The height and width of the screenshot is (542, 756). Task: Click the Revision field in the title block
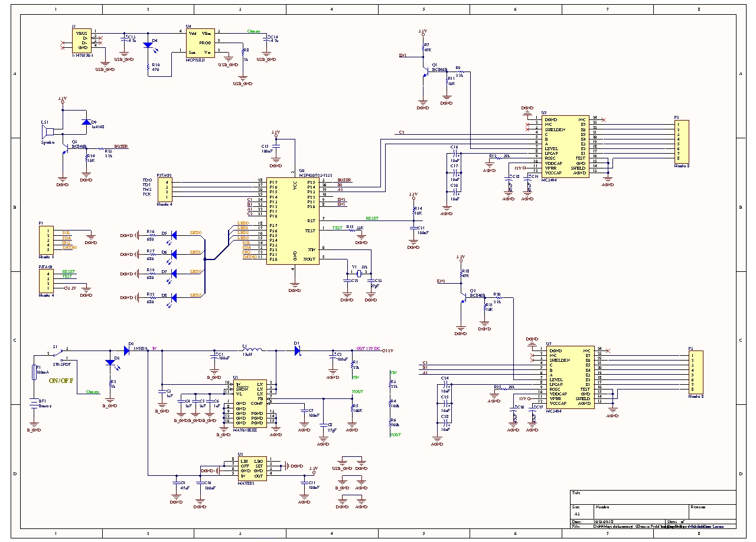pos(713,511)
